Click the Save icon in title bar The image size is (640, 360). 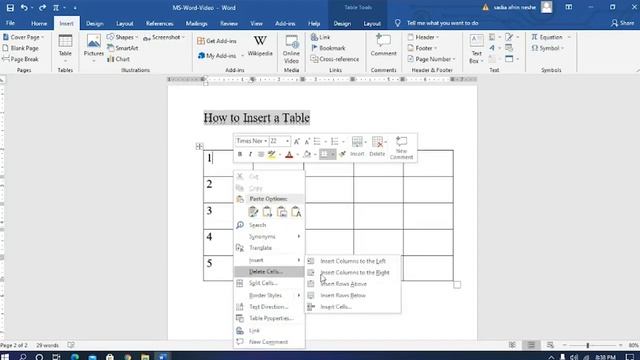(10, 8)
